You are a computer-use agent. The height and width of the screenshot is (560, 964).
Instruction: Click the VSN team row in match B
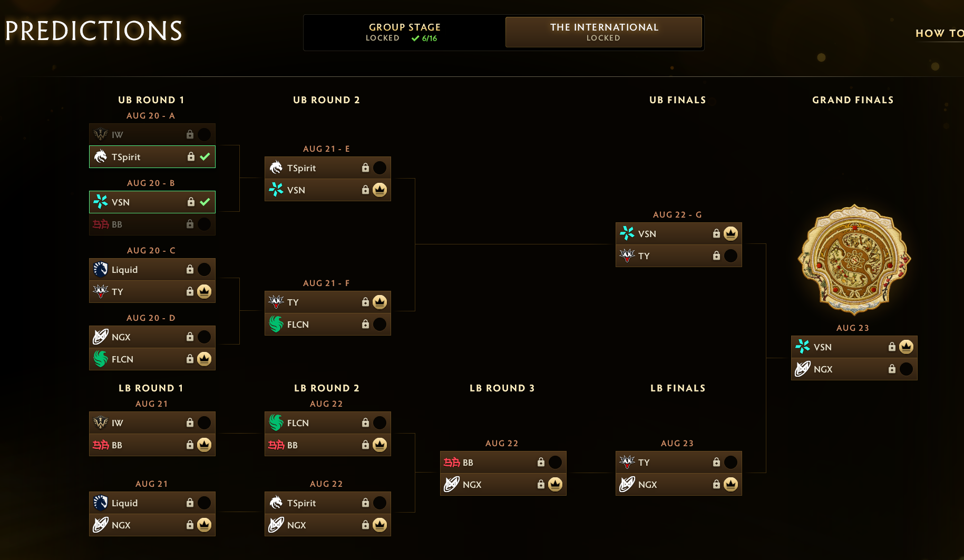tap(152, 202)
